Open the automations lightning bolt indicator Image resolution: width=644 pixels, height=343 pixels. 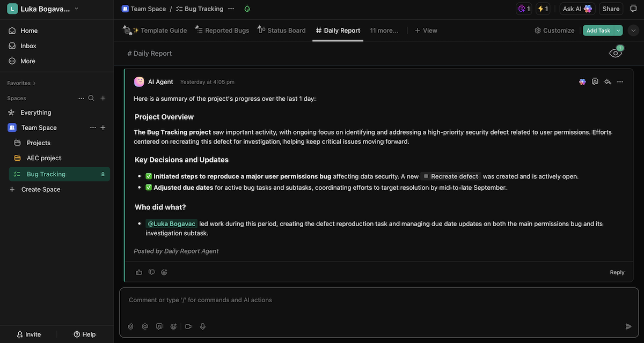click(543, 9)
